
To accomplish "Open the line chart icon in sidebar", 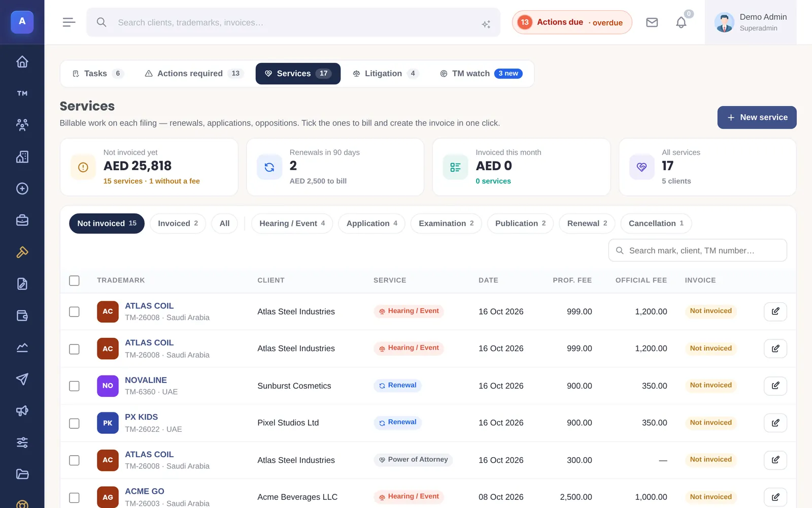I will tap(22, 347).
